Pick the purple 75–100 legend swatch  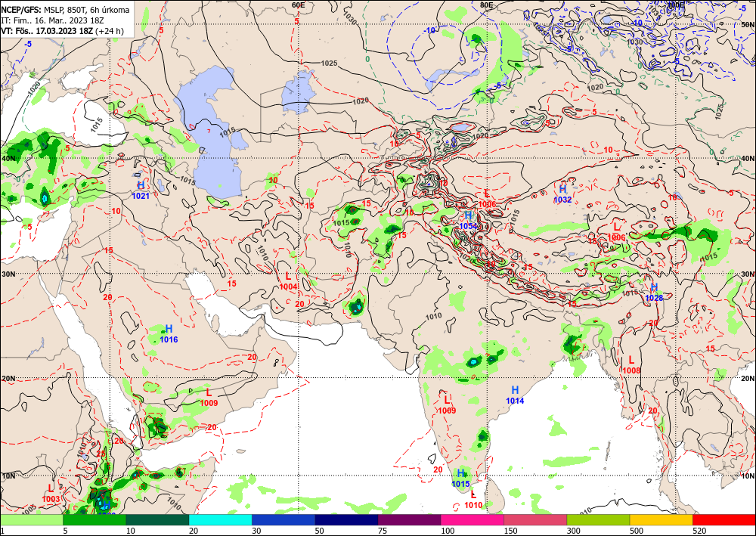(x=409, y=519)
